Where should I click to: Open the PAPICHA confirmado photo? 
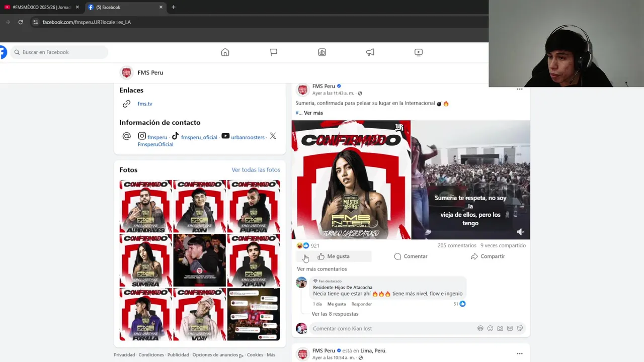(254, 206)
